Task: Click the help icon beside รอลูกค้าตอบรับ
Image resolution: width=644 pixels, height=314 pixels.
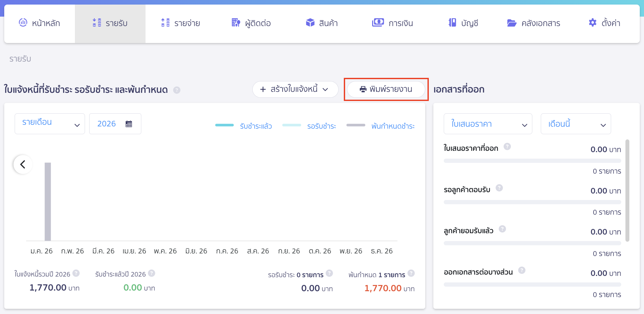Action: [x=499, y=188]
